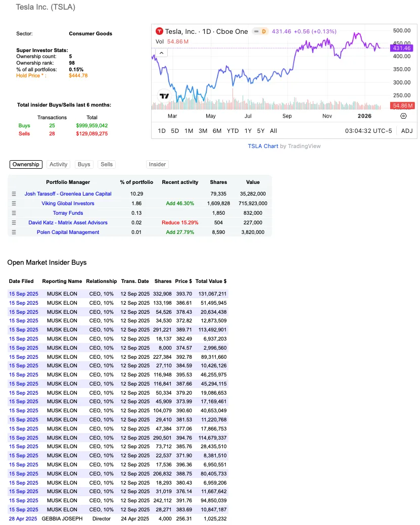Click the Recent activity column header

180,182
